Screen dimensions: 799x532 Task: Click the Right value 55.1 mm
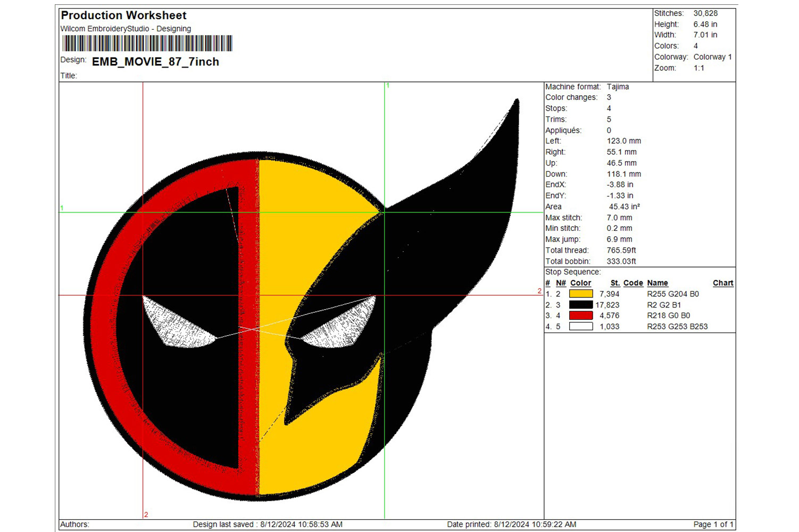tap(622, 152)
